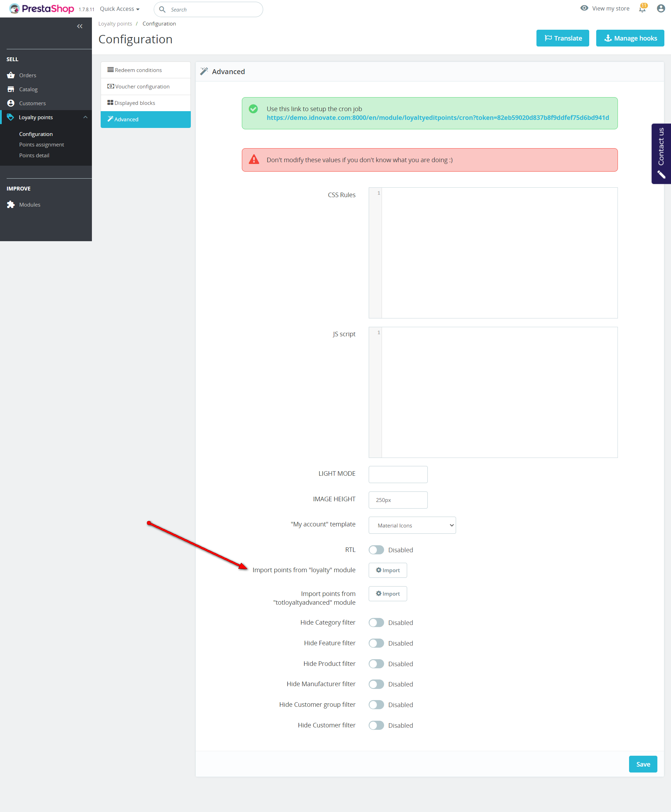The width and height of the screenshot is (671, 812).
Task: Click the Customers person icon
Action: (11, 103)
